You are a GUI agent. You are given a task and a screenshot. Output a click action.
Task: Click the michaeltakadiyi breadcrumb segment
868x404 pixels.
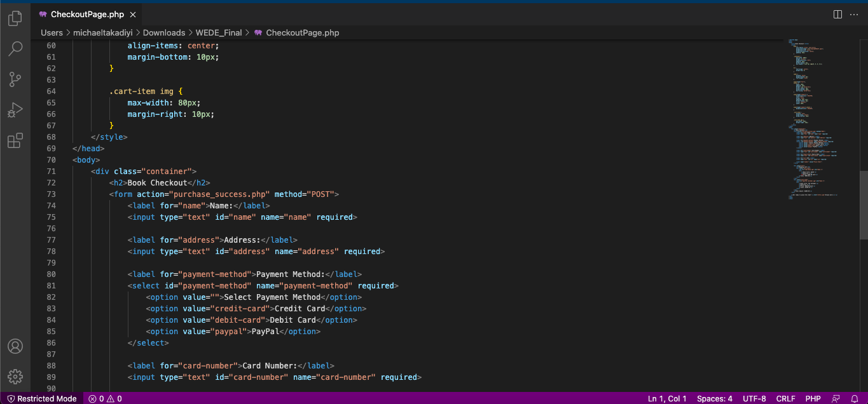tap(102, 32)
